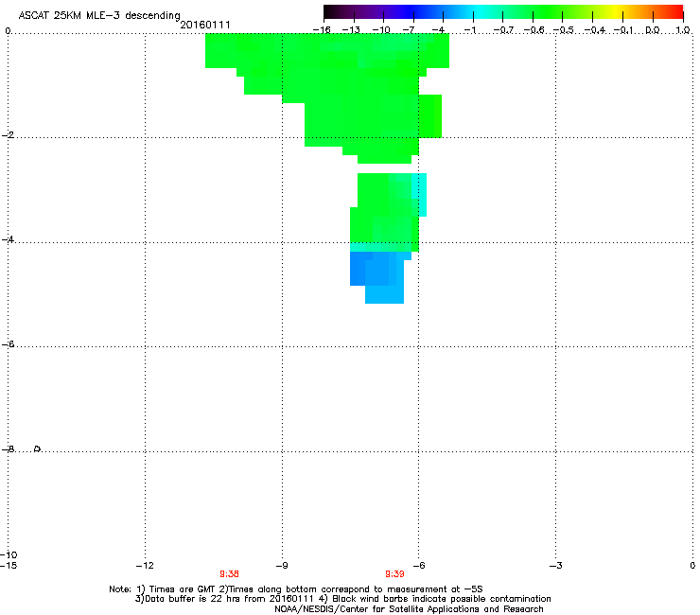Click the colorbar tick label -0.1

(x=623, y=30)
